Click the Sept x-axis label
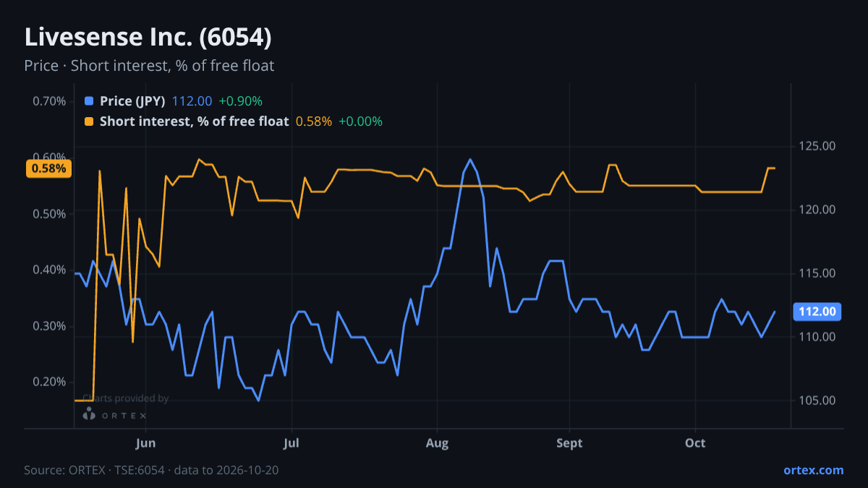The image size is (868, 488). (570, 442)
